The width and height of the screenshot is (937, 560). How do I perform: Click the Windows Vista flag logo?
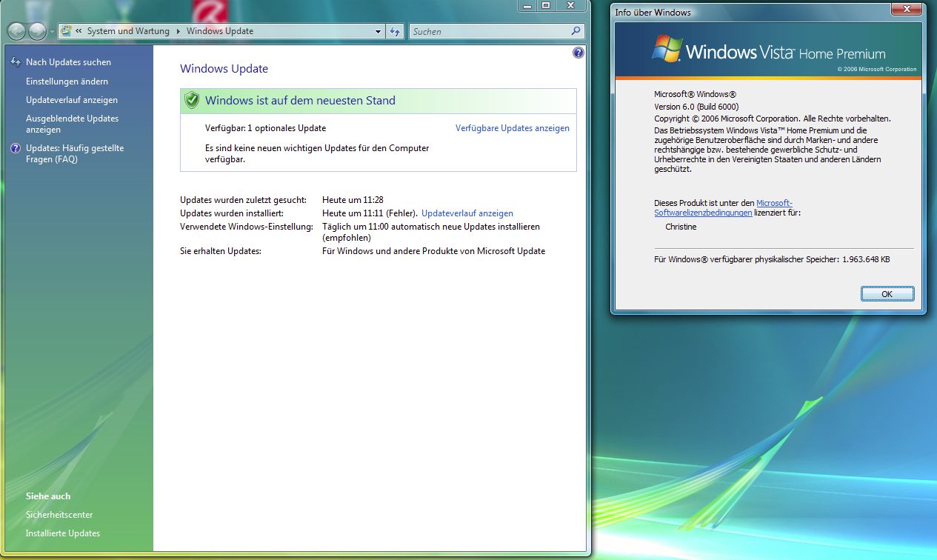(x=667, y=49)
